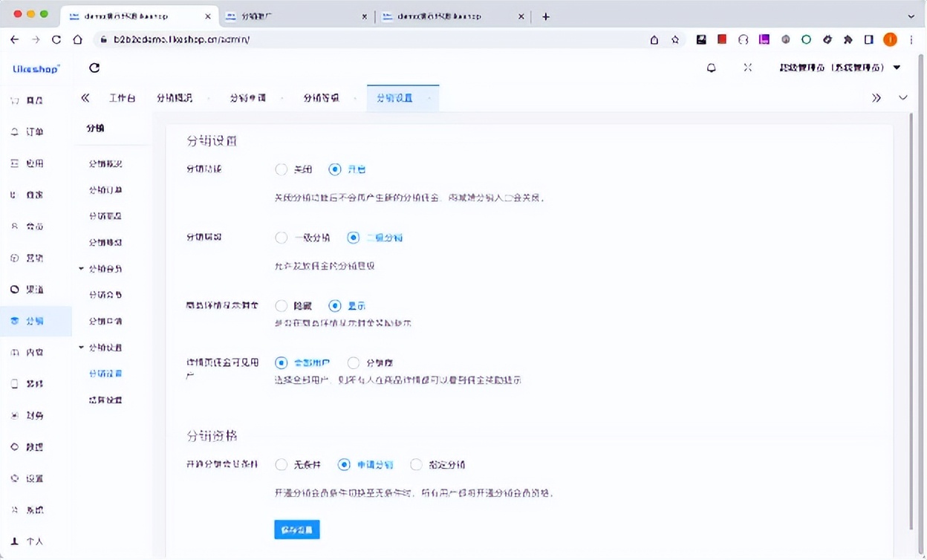Choose the 二级分销 radio option
927x560 pixels.
(x=353, y=238)
